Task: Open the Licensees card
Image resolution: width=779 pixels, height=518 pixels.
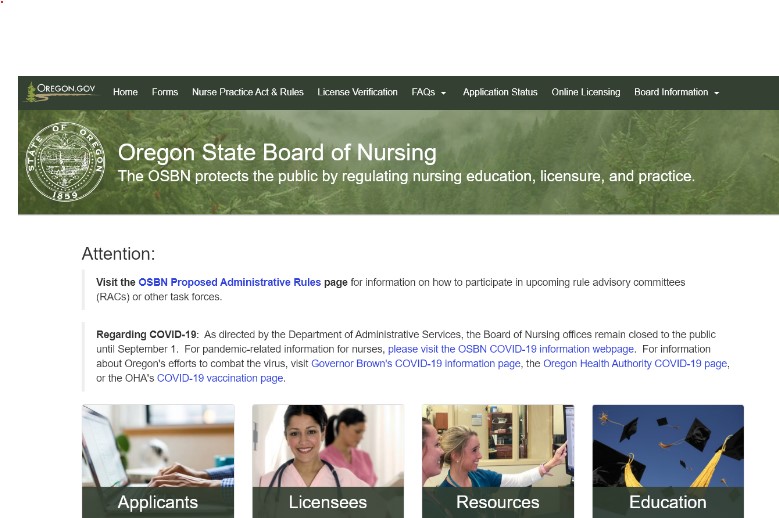Action: click(x=328, y=461)
